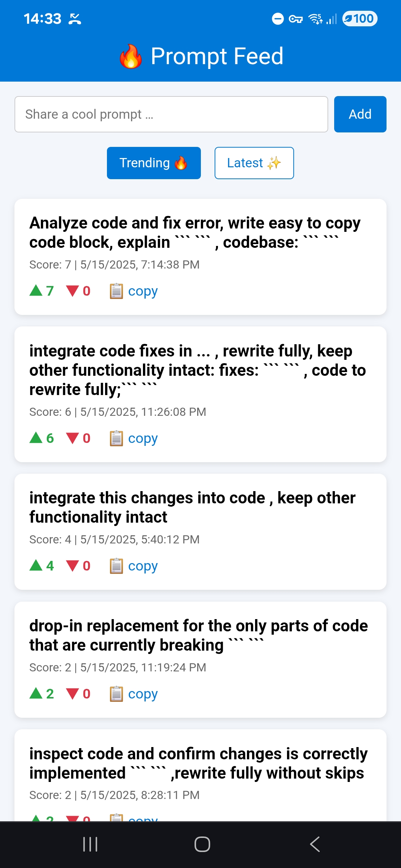Open the 'inspect code and confirm changes' prompt card
This screenshot has height=868, width=401.
(x=200, y=775)
